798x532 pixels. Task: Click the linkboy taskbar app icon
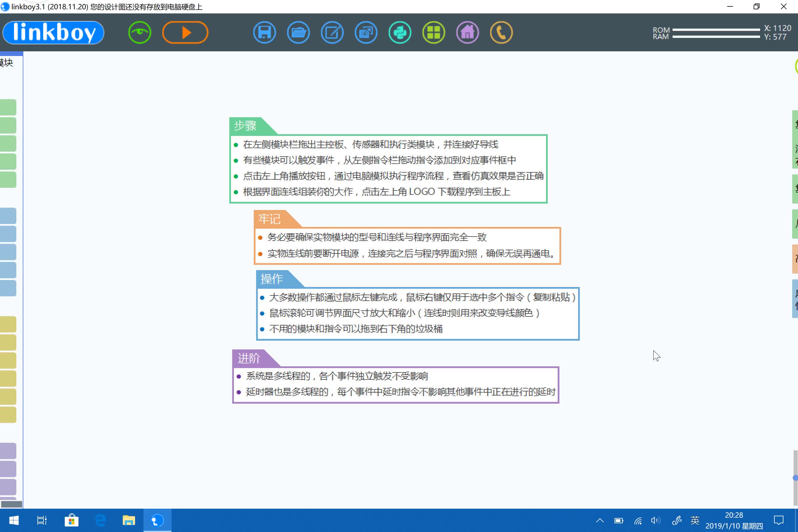pyautogui.click(x=157, y=520)
